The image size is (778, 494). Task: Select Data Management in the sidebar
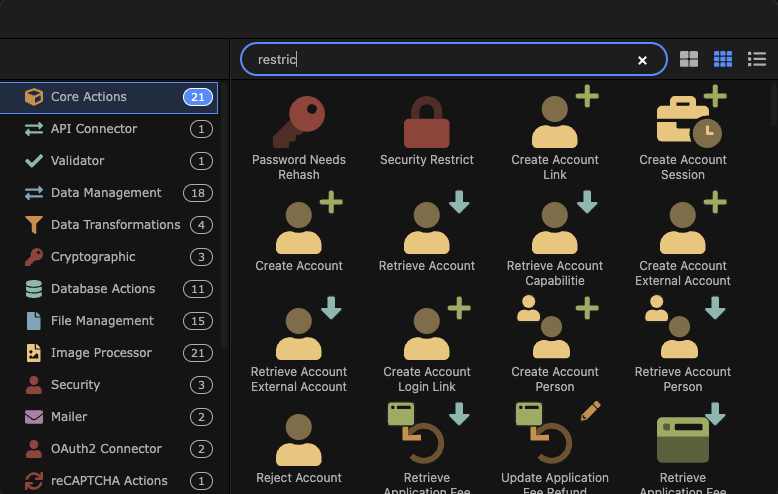[x=106, y=193]
